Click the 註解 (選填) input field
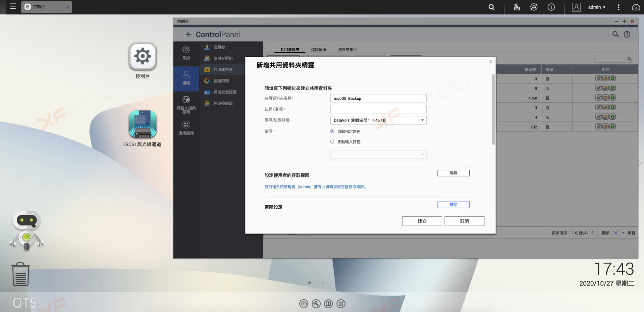This screenshot has height=312, width=644. coord(378,109)
